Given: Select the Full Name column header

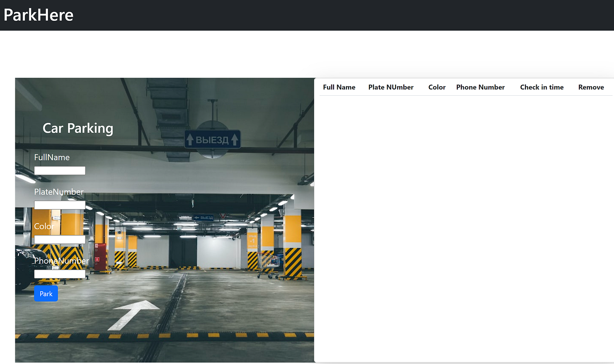Looking at the screenshot, I should coord(339,87).
